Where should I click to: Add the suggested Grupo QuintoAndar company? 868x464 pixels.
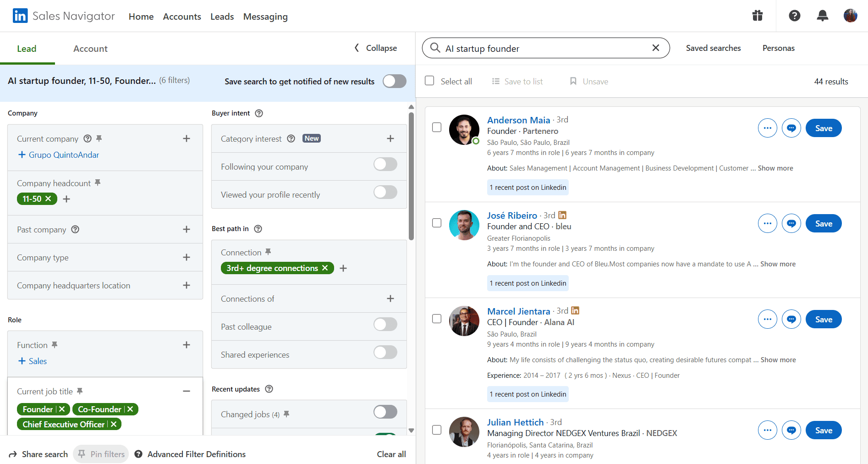(58, 155)
